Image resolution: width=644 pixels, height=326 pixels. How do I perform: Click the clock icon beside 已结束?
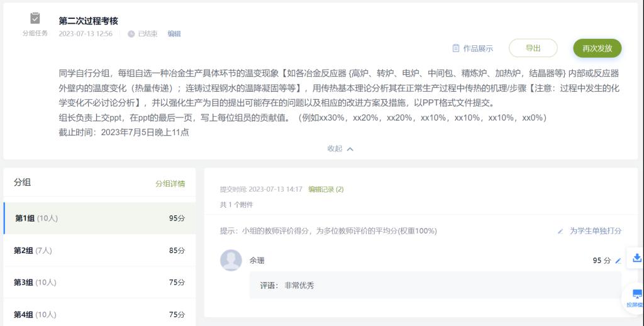point(131,34)
